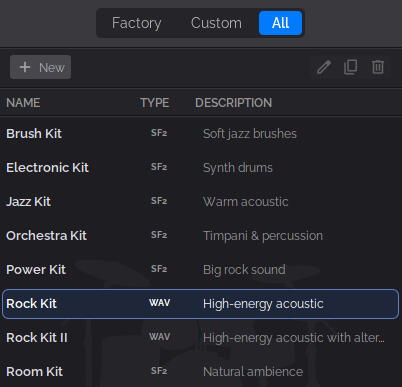Click 'Warm acoustic' description
The width and height of the screenshot is (402, 387).
(246, 202)
